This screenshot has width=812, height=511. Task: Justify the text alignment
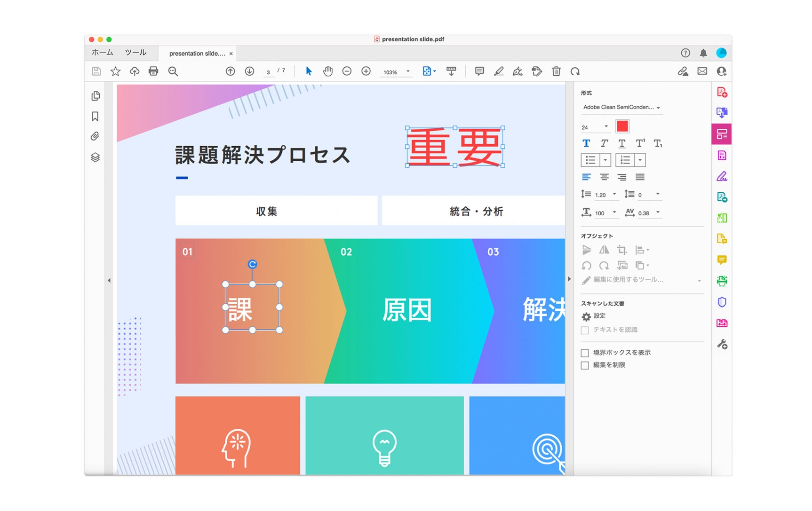point(640,177)
